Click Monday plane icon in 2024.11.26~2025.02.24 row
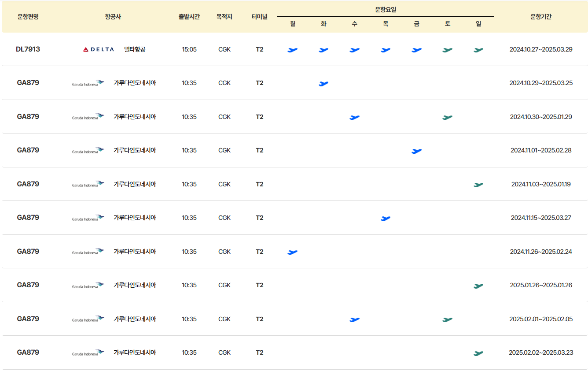This screenshot has width=588, height=371. point(293,252)
